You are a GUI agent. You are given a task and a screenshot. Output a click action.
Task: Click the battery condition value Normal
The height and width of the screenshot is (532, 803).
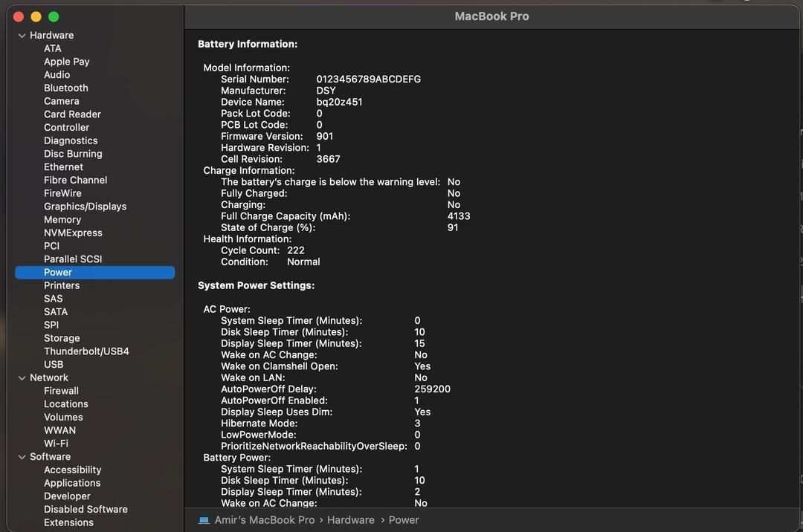[303, 262]
